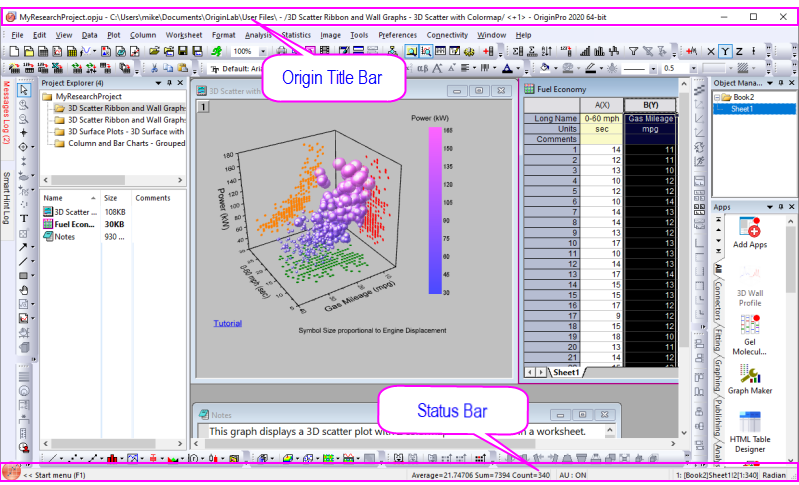Set column as X designation
Image resolution: width=799 pixels, height=485 pixels.
pos(711,51)
